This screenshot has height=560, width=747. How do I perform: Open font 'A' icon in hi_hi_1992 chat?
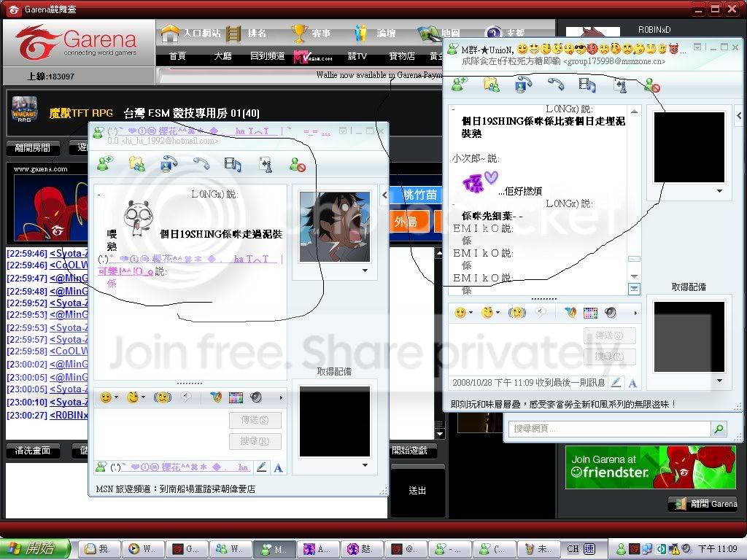click(x=278, y=467)
